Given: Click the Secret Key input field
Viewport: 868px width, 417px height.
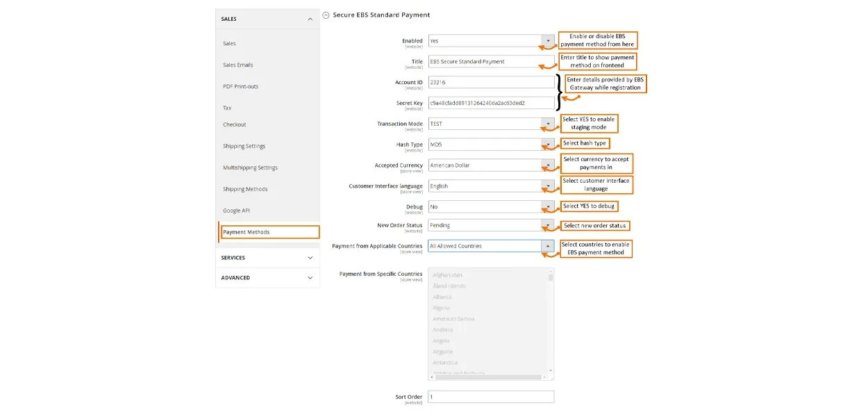Looking at the screenshot, I should [491, 103].
